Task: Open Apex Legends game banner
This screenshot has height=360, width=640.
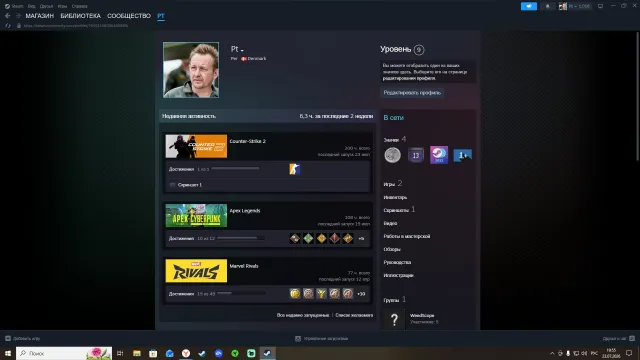Action: 196,216
